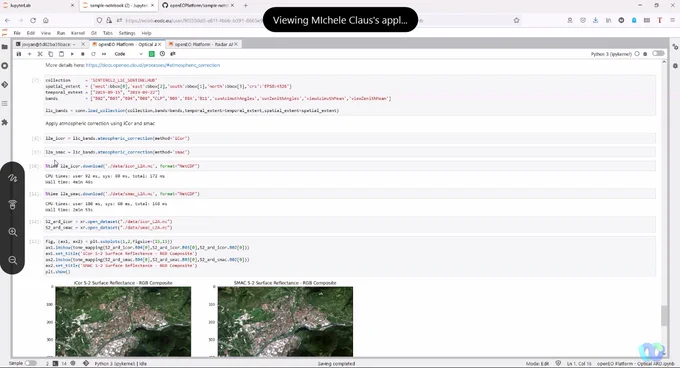Viewport: 680px width, 368px height.
Task: Go to the browser home page
Action: pyautogui.click(x=46, y=20)
